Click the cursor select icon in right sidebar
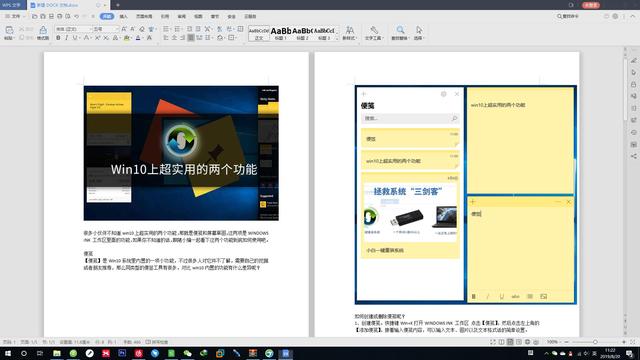 (633, 72)
